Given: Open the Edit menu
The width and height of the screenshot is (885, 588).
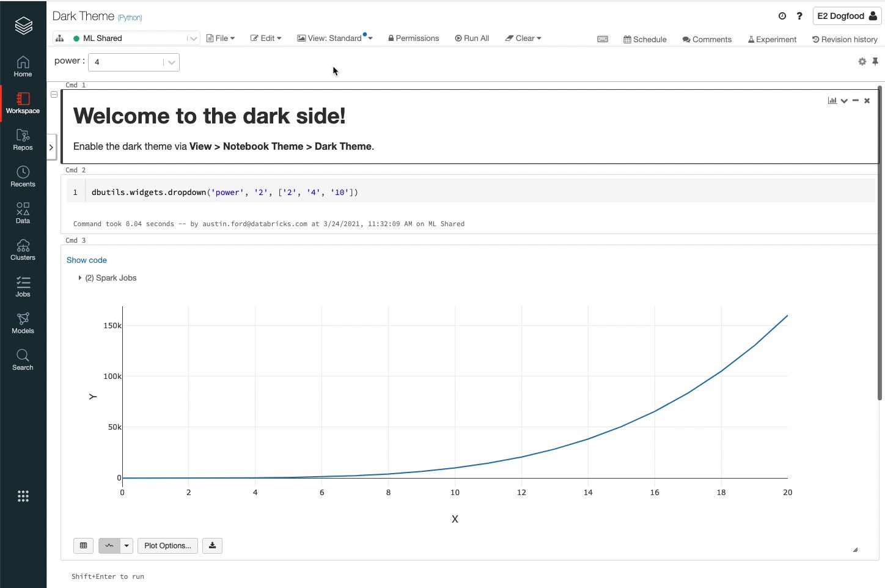Looking at the screenshot, I should click(x=266, y=39).
